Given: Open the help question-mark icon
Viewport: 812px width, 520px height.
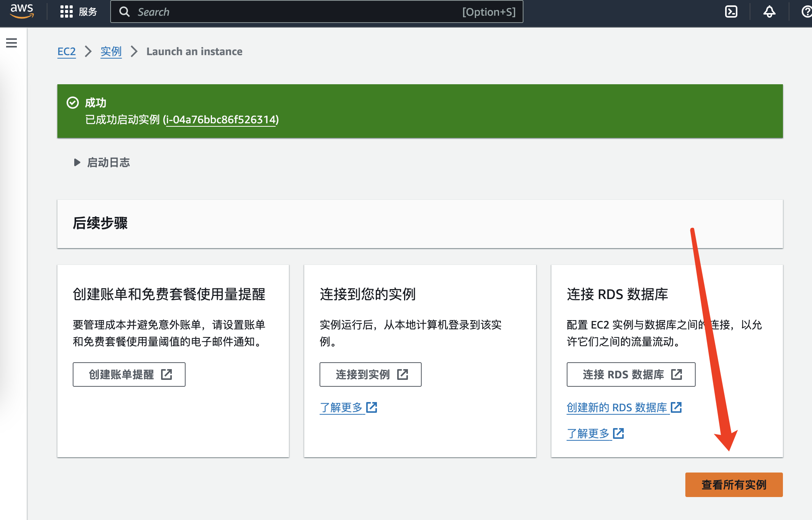Looking at the screenshot, I should (806, 12).
